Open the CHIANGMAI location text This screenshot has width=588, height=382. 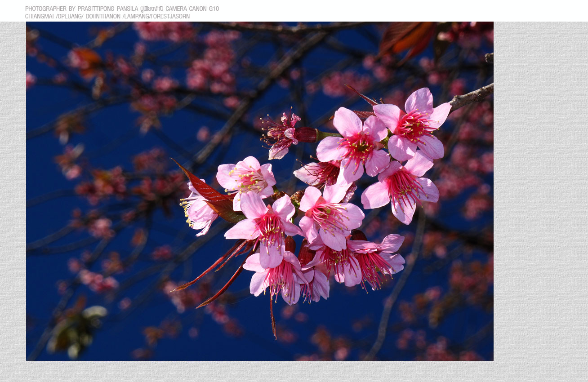point(39,17)
